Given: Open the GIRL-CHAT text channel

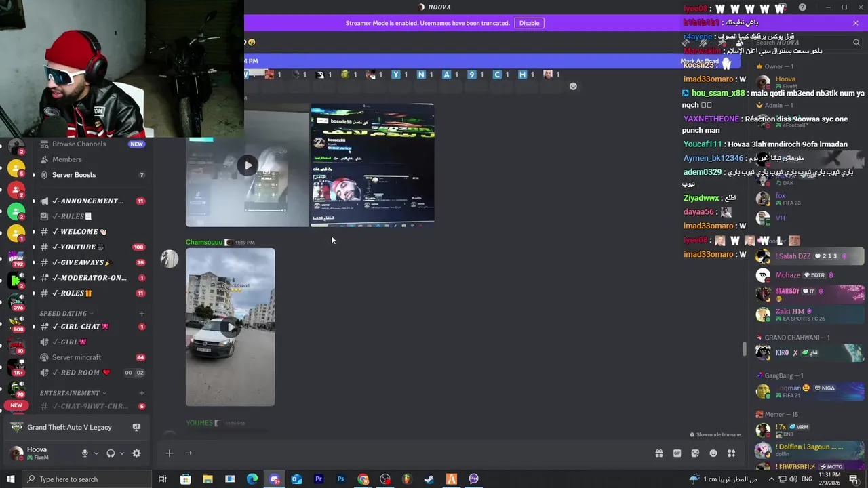Looking at the screenshot, I should coord(80,327).
